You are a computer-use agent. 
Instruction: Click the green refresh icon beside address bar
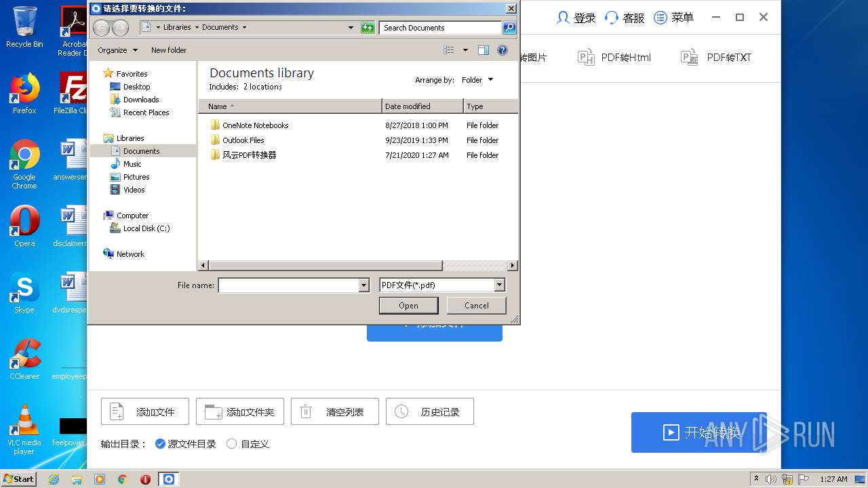[368, 28]
